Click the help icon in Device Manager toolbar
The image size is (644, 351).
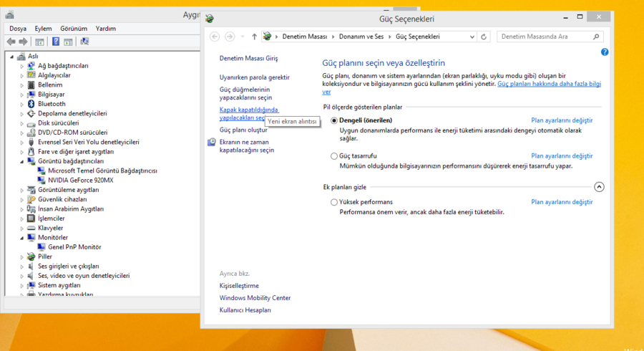point(56,42)
